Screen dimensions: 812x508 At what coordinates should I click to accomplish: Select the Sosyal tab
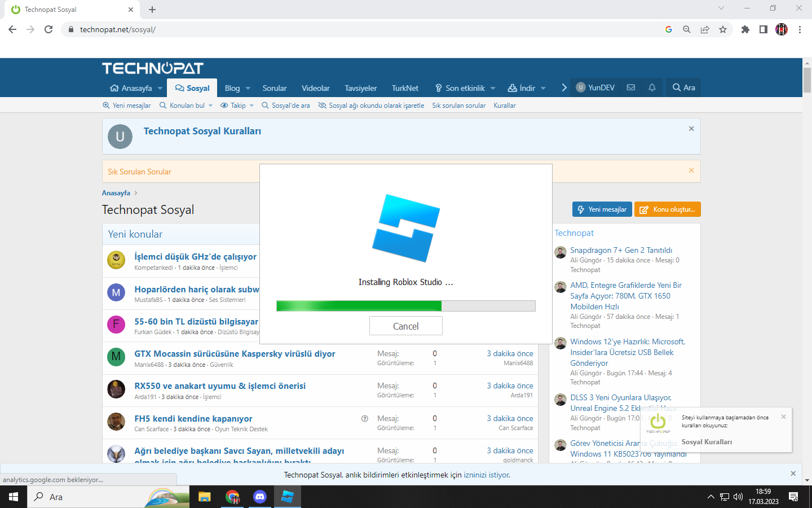[x=192, y=88]
